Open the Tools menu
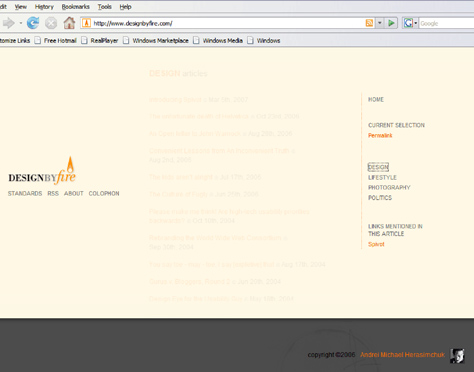 tap(104, 7)
